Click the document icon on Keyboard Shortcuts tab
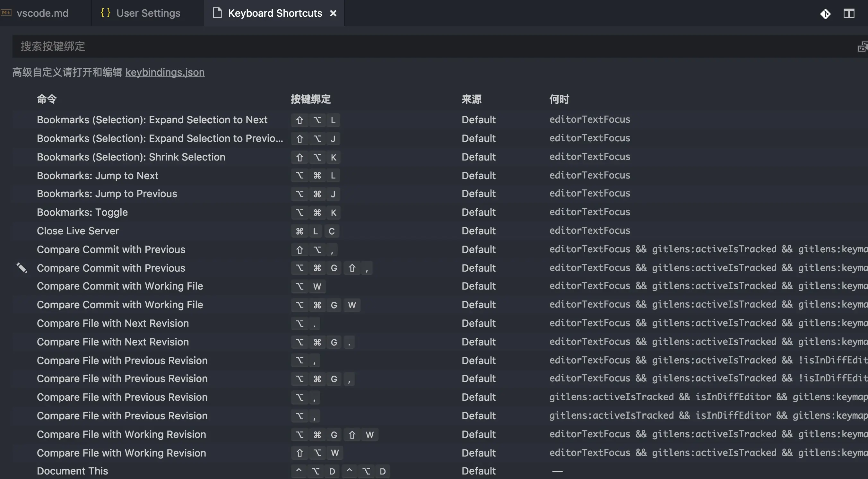Screen dimensions: 868x479 pos(217,13)
